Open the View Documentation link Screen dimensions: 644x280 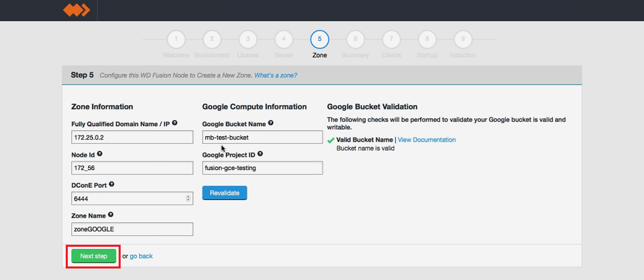[426, 140]
